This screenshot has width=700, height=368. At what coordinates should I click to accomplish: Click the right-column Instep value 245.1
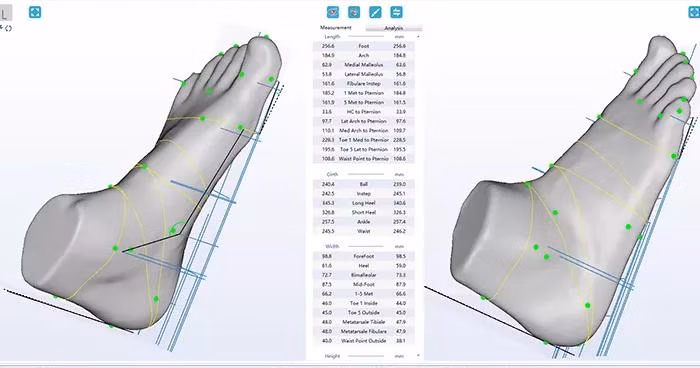[399, 193]
